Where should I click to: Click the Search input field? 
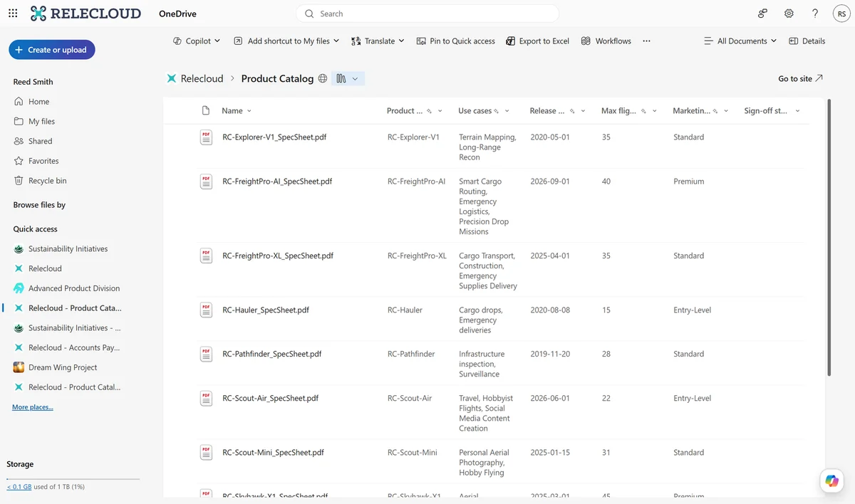click(427, 14)
